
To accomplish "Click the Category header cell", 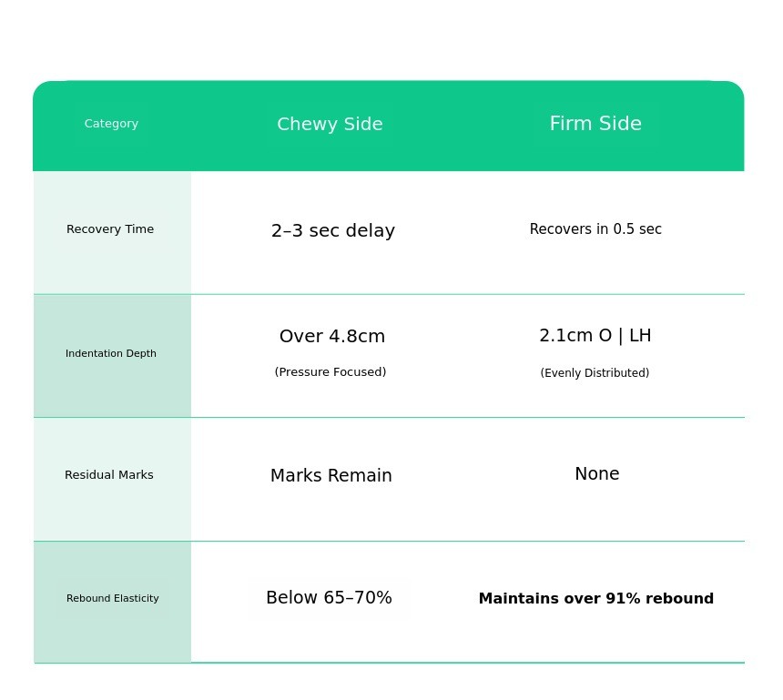I will pos(111,123).
